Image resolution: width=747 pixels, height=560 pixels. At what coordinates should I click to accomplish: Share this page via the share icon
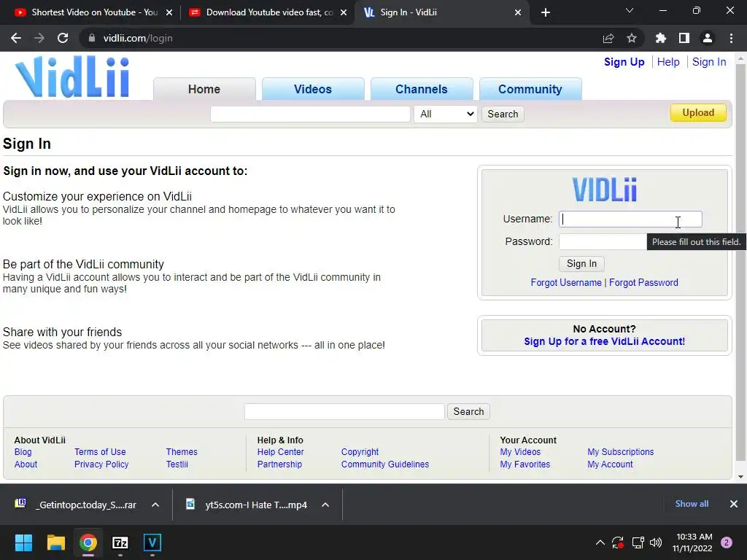608,38
